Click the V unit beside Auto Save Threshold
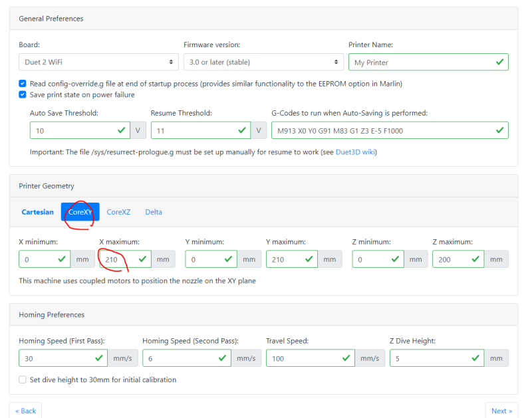Screen dimensions: 532x418 [138, 130]
